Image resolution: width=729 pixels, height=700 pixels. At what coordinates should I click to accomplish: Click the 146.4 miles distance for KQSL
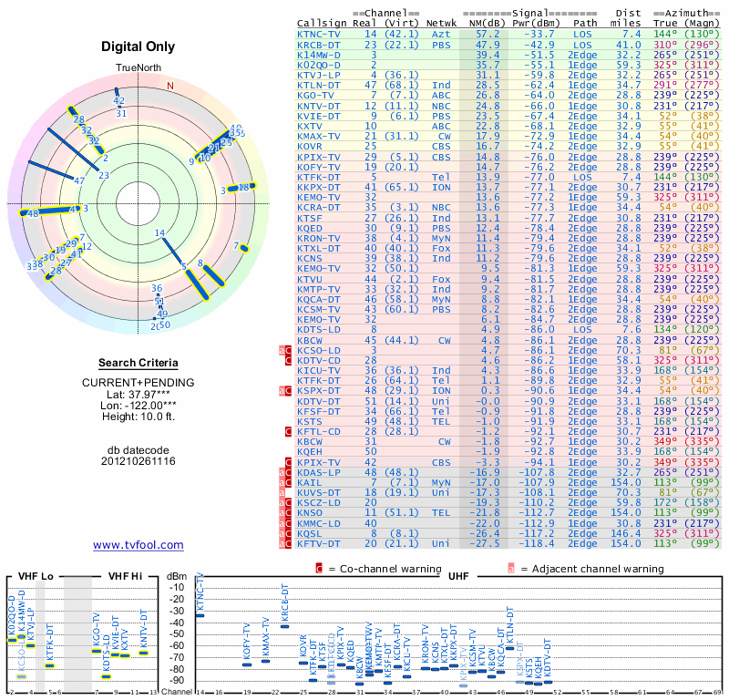point(626,533)
